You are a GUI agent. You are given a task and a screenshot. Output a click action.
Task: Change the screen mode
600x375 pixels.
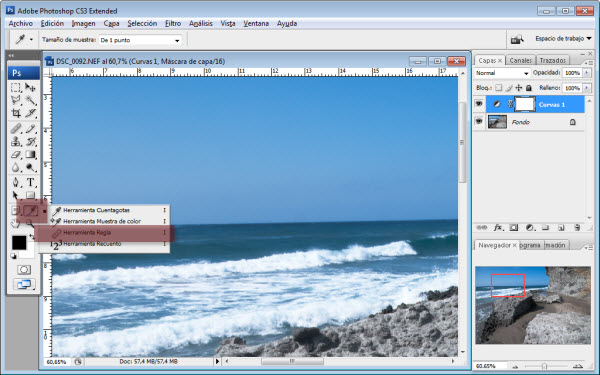[x=24, y=284]
